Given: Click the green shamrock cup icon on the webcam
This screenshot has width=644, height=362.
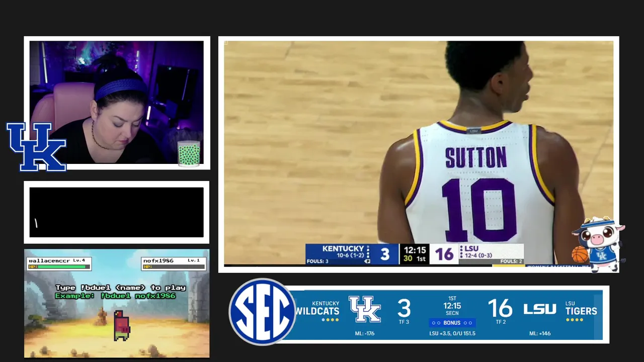Looking at the screenshot, I should coord(189,154).
